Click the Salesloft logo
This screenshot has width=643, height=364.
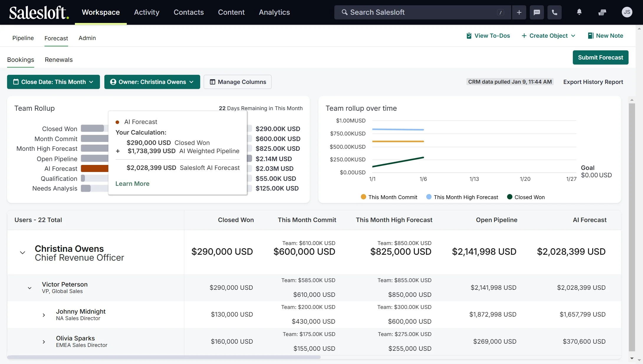(x=39, y=13)
